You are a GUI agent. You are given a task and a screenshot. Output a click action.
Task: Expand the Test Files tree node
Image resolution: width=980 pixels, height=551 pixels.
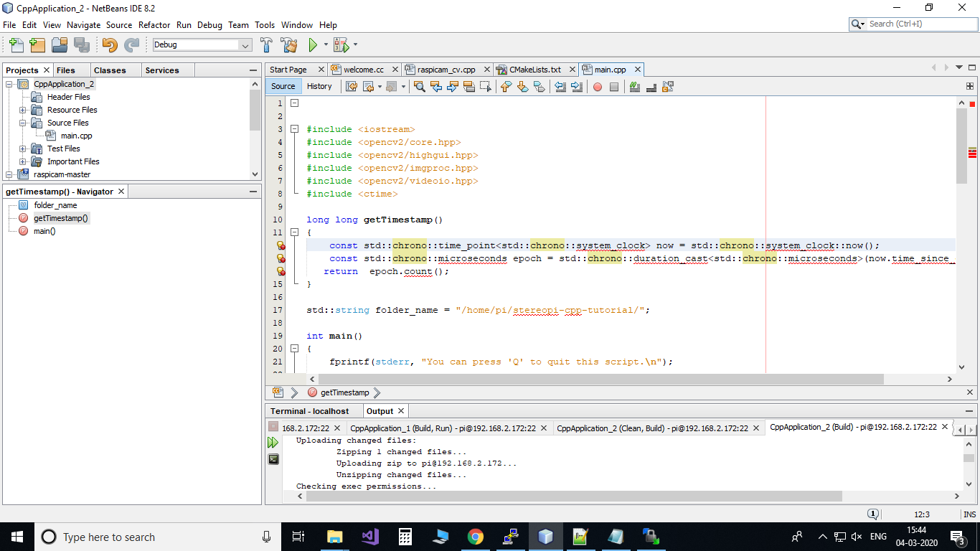23,149
